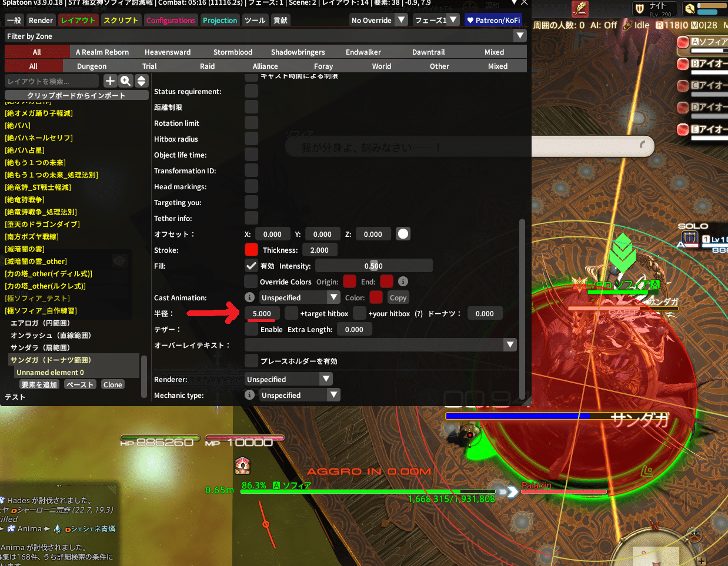Open the Renderer Unspecified dropdown

click(x=289, y=379)
